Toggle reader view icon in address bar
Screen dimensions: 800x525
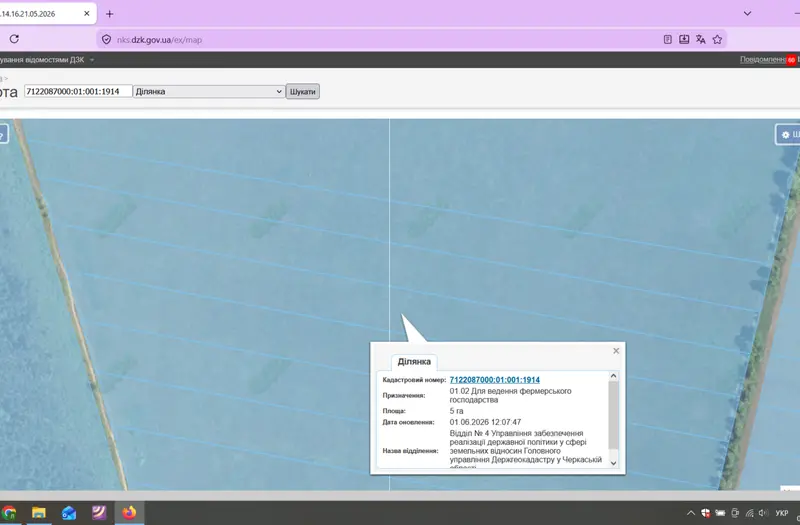coord(667,39)
